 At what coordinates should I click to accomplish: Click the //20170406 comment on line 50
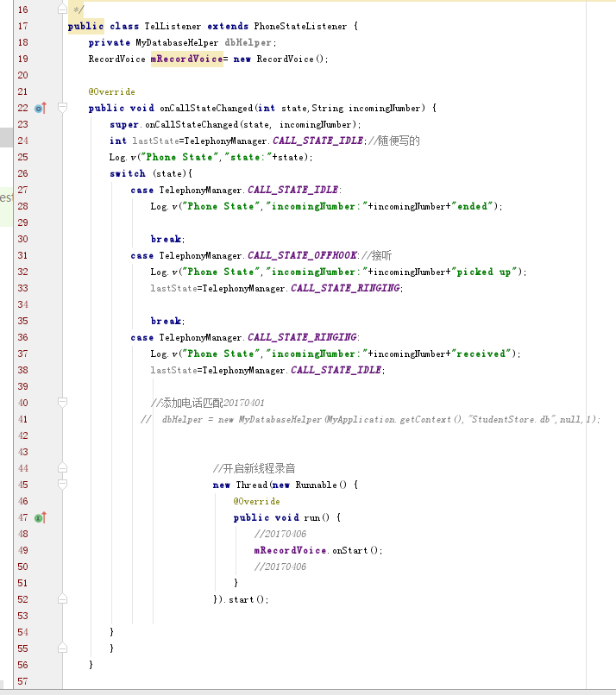pyautogui.click(x=280, y=567)
